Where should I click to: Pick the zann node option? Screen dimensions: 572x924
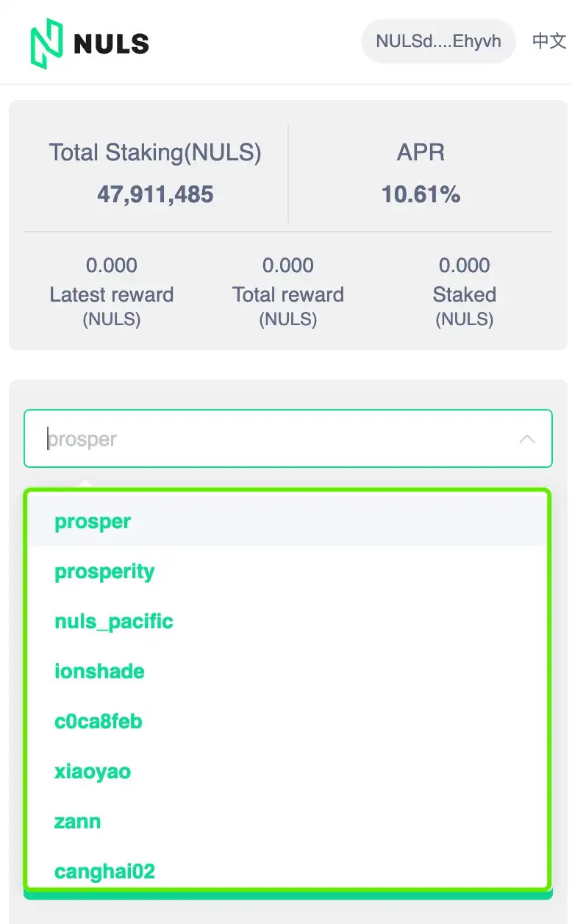point(287,821)
